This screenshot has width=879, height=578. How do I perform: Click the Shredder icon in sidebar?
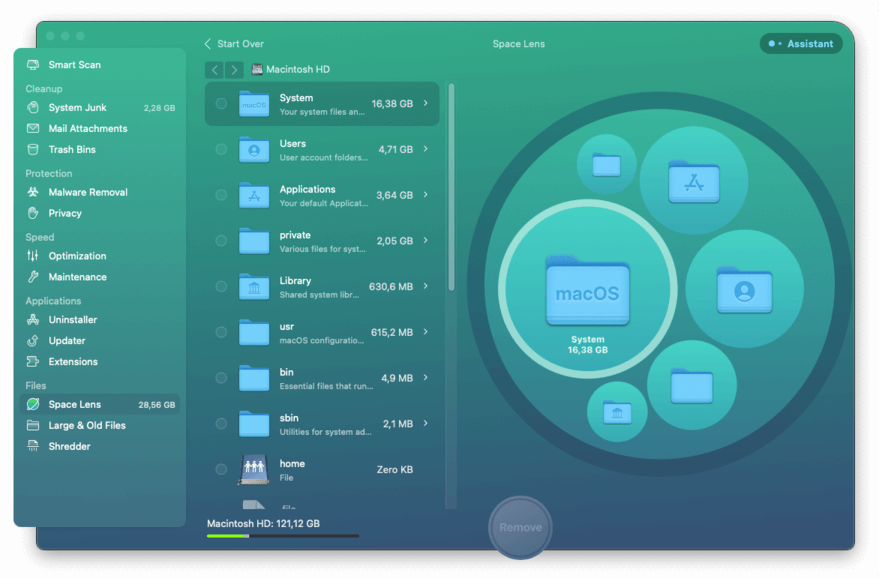coord(33,446)
